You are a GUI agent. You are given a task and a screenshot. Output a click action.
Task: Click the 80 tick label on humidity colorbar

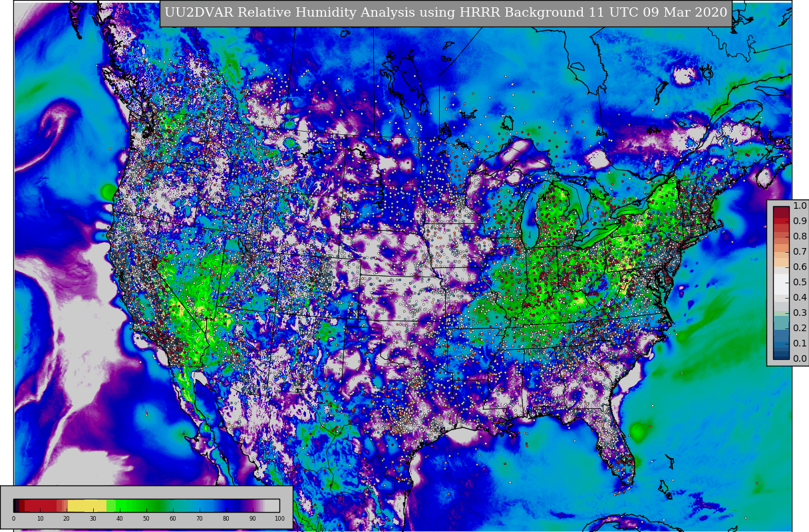click(x=226, y=518)
